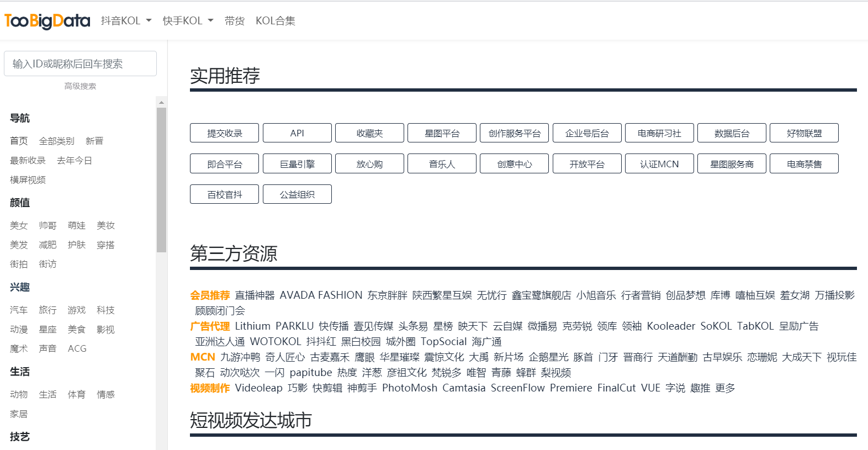Select the 街拍 category

click(19, 264)
